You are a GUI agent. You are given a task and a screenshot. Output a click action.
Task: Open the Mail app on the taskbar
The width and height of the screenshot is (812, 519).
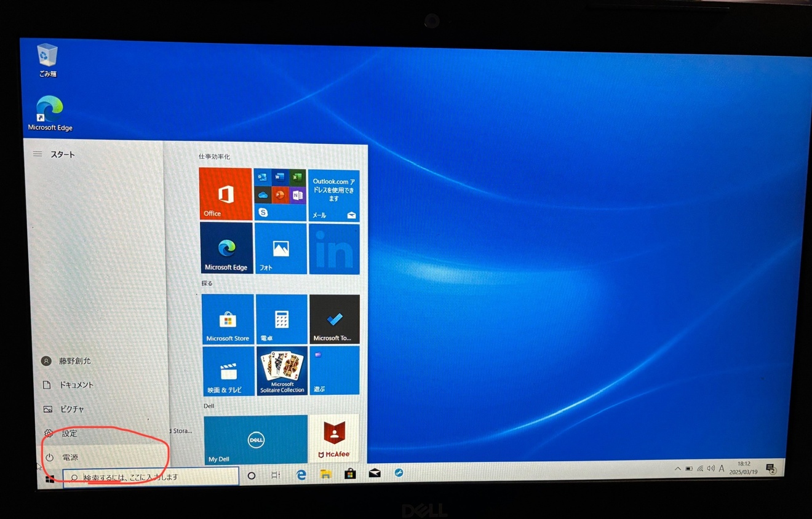tap(375, 473)
